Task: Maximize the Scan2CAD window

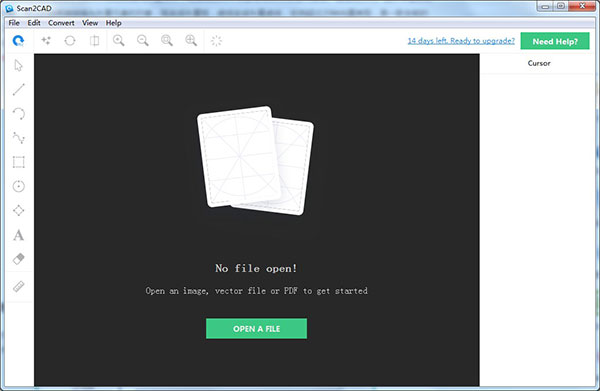Action: (x=561, y=6)
